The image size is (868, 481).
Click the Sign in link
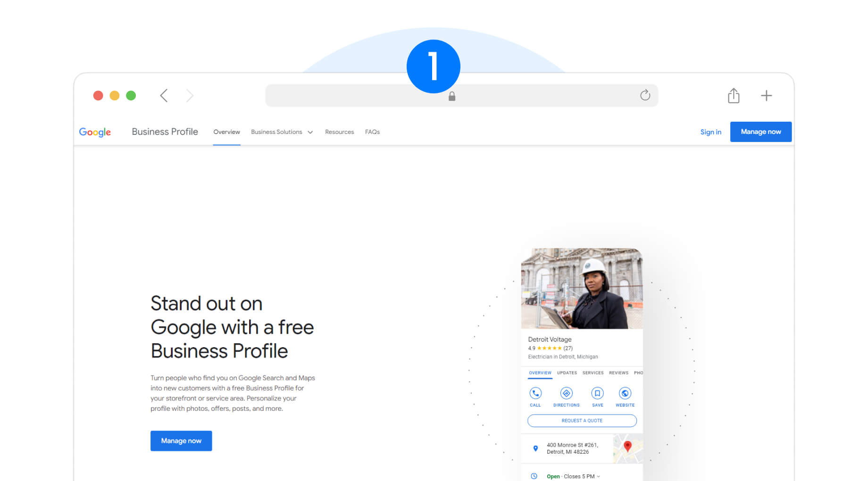710,132
